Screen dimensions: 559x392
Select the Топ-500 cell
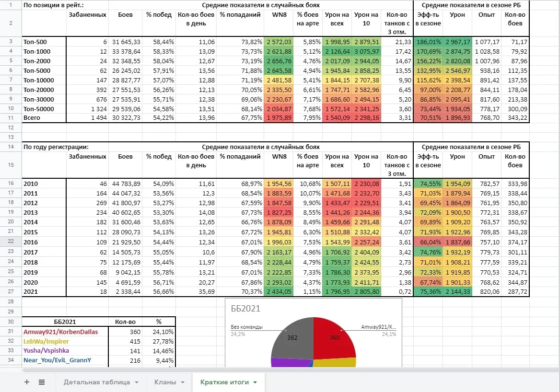tap(44, 42)
